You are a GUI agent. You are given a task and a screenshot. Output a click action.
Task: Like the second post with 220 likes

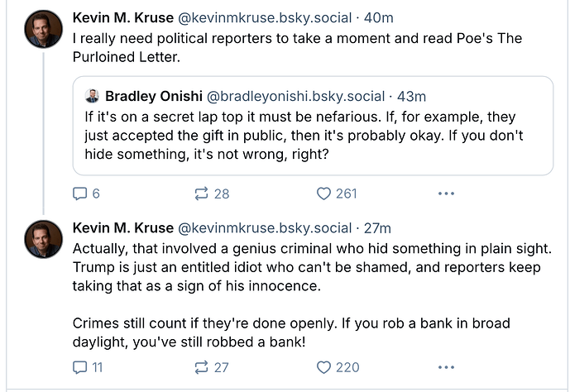pyautogui.click(x=338, y=367)
